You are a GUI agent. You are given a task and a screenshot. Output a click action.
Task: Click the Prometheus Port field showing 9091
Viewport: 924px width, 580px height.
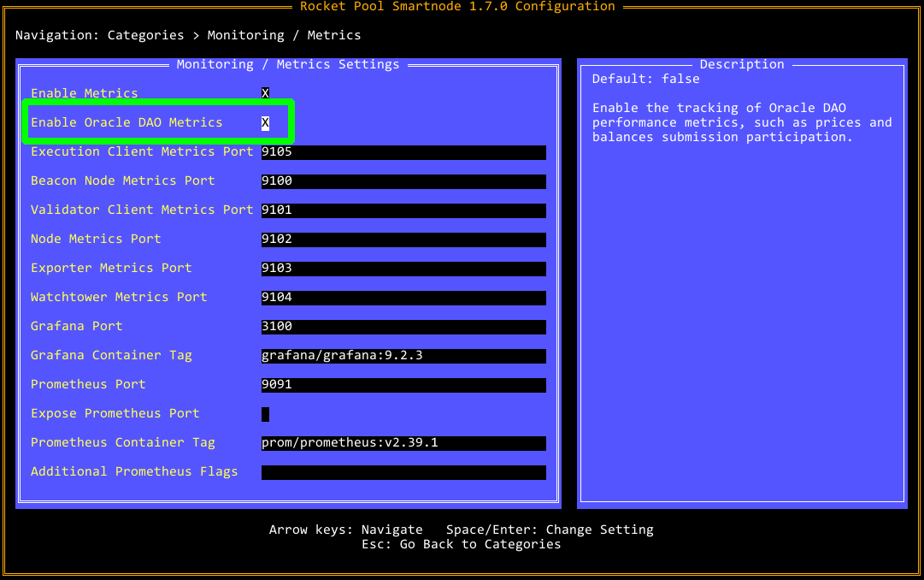coord(403,385)
